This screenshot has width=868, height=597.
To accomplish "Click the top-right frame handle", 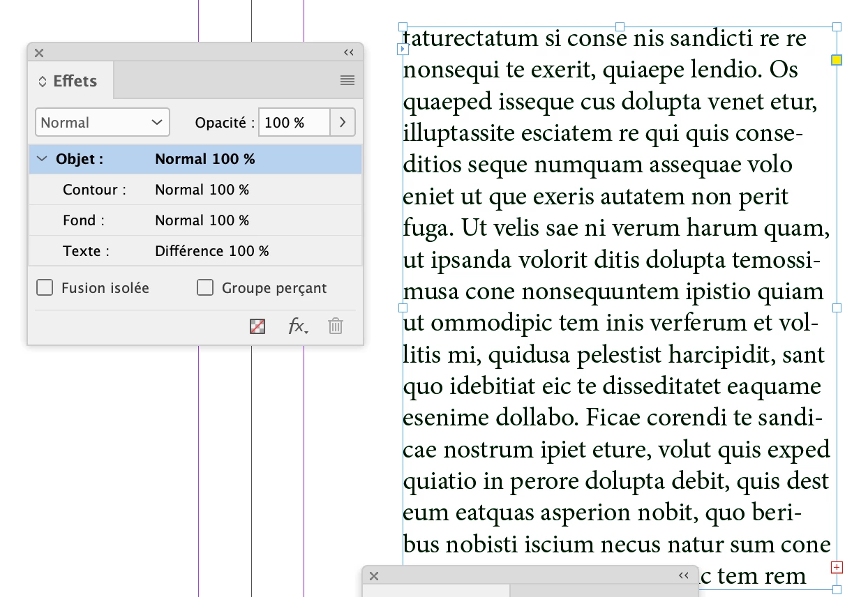I will coord(837,27).
